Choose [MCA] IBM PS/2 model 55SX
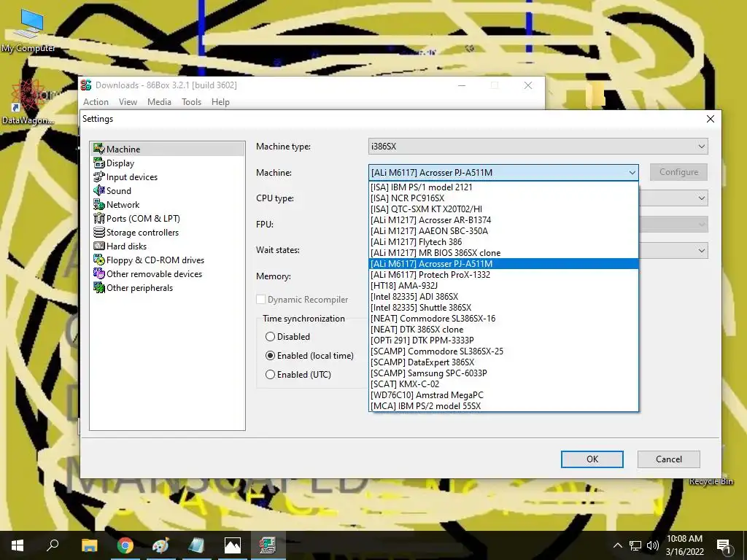This screenshot has width=747, height=560. 503,406
